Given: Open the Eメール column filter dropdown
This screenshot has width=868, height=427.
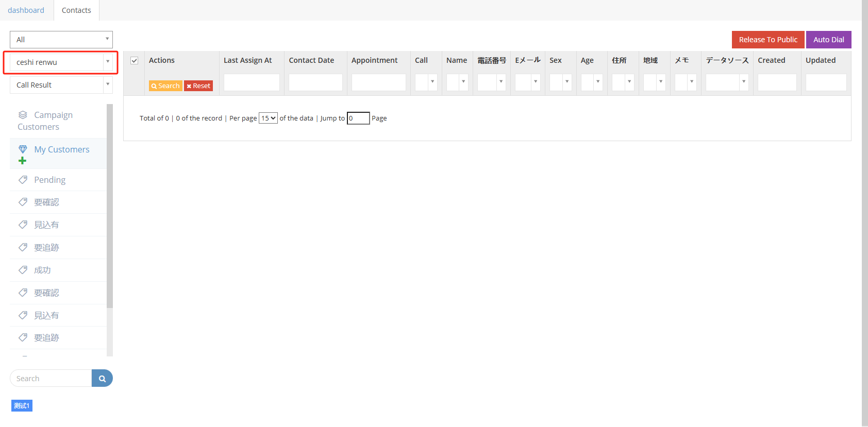Looking at the screenshot, I should (x=528, y=82).
